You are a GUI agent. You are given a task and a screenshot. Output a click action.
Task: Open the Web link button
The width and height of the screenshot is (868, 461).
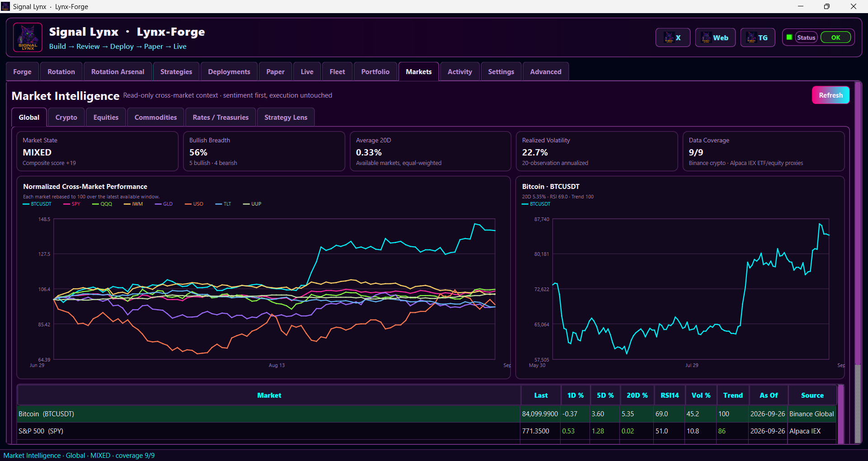click(x=715, y=38)
